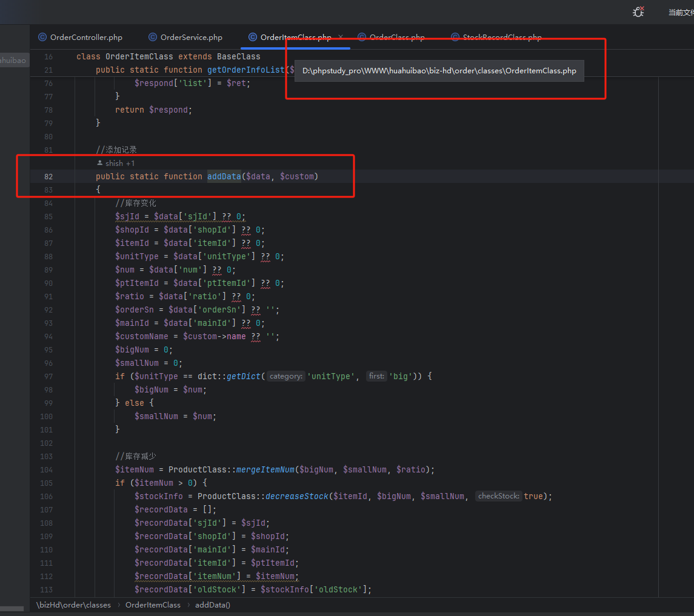Click $ratio variable on line 91
This screenshot has width=694, height=616.
130,296
